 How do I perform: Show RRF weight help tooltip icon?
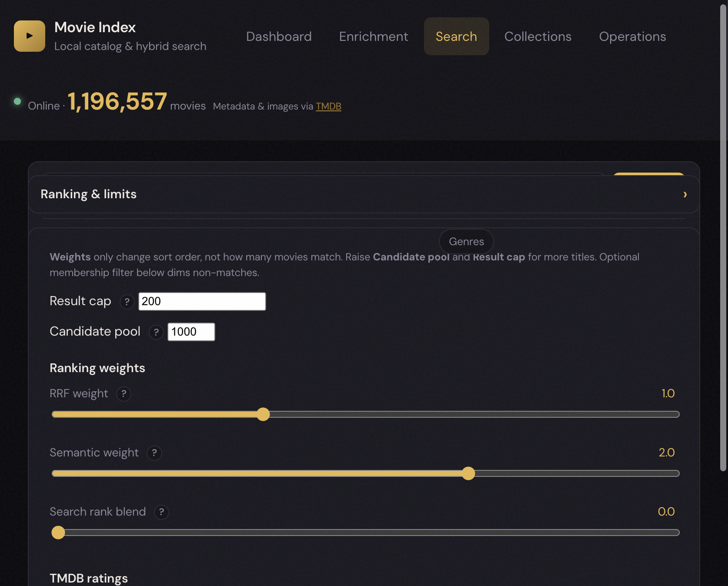124,394
